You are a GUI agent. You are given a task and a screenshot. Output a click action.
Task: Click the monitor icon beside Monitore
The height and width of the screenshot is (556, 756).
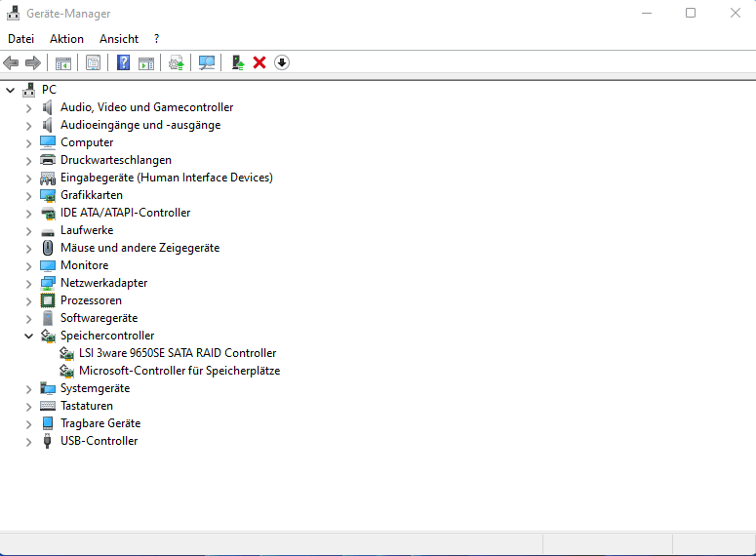(47, 265)
